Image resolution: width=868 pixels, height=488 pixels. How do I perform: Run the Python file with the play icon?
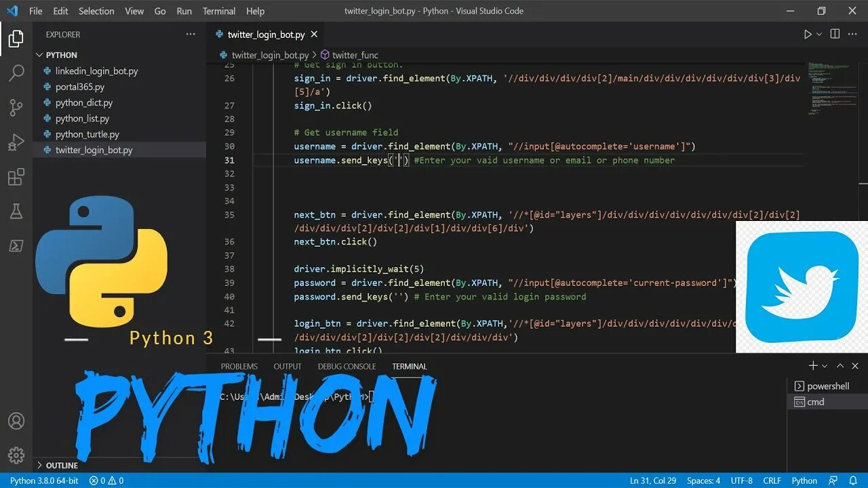coord(808,35)
